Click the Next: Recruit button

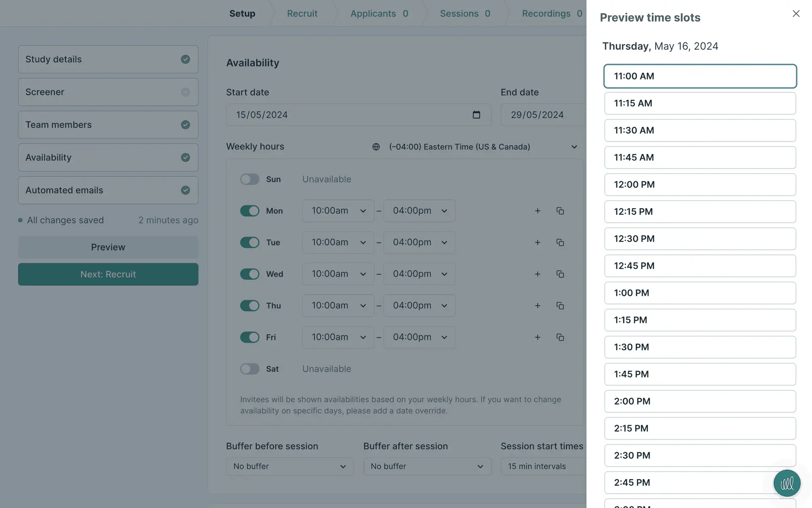[x=108, y=274]
